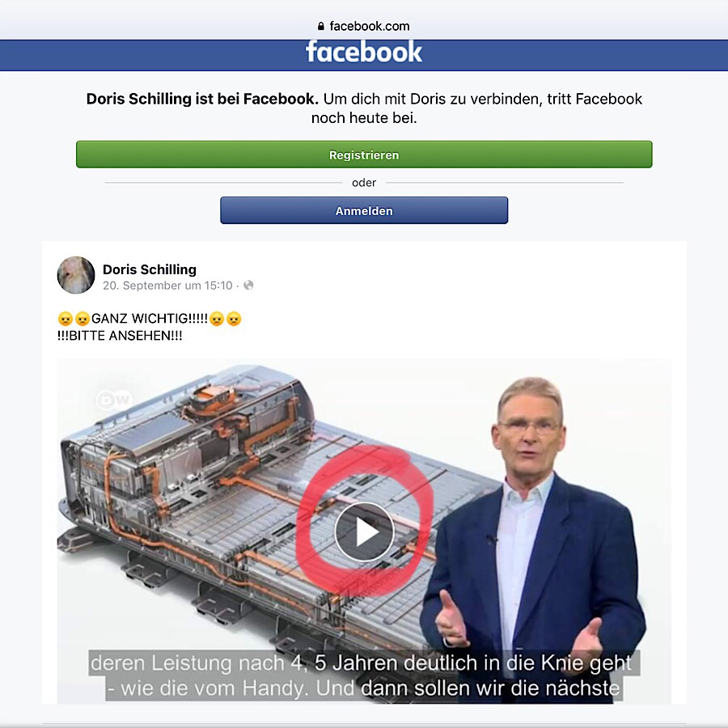Click the second angry emoji before GANZ WICHTIG
This screenshot has width=728, height=728.
[83, 319]
